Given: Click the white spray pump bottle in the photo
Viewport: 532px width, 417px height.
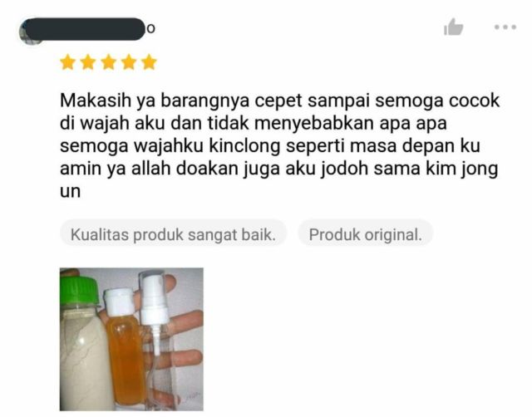Looking at the screenshot, I should tap(156, 341).
